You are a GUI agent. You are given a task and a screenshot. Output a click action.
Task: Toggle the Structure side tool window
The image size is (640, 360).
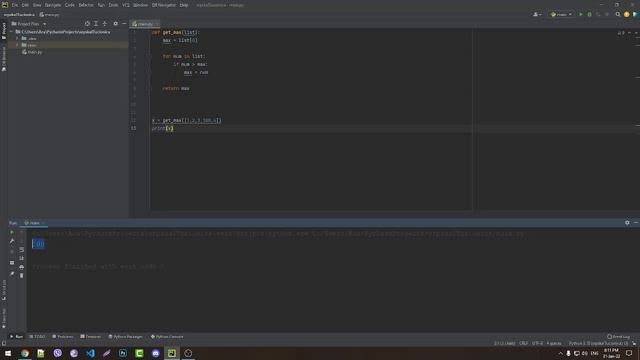(4, 290)
